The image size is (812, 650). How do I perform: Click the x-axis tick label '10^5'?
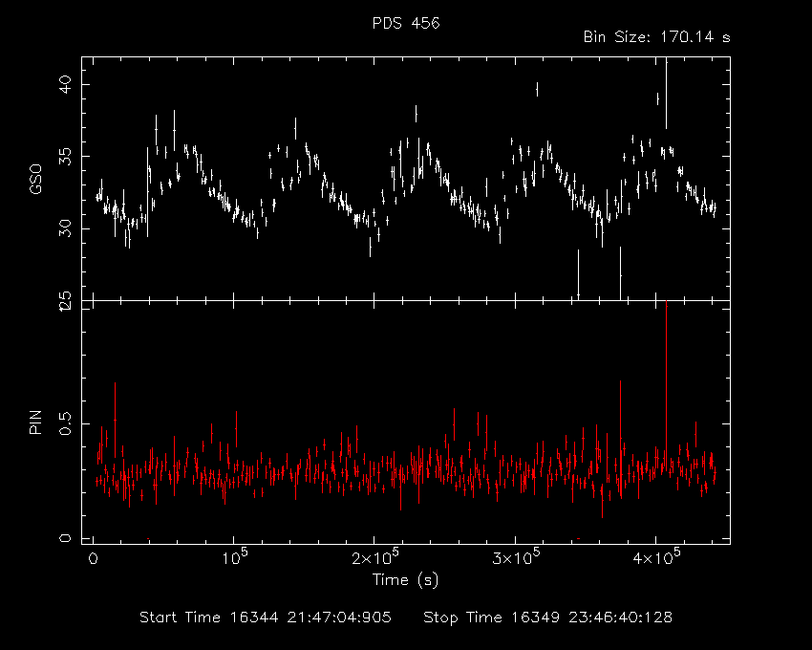[235, 558]
